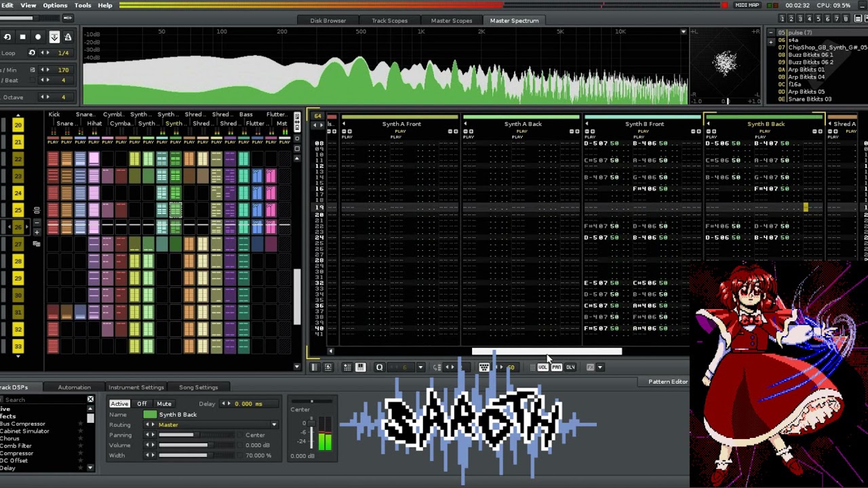Set track state to Mute
This screenshot has height=488, width=868.
pyautogui.click(x=163, y=404)
